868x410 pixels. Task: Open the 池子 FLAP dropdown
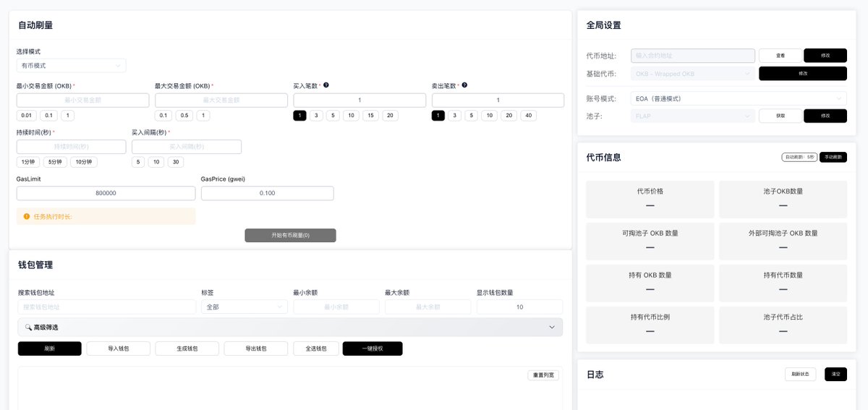tap(693, 116)
